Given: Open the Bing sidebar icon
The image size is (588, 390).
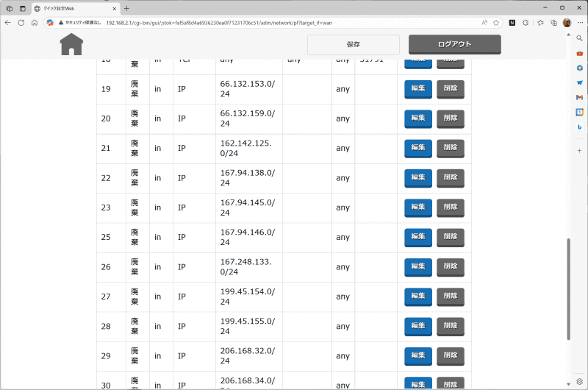Looking at the screenshot, I should point(579,127).
